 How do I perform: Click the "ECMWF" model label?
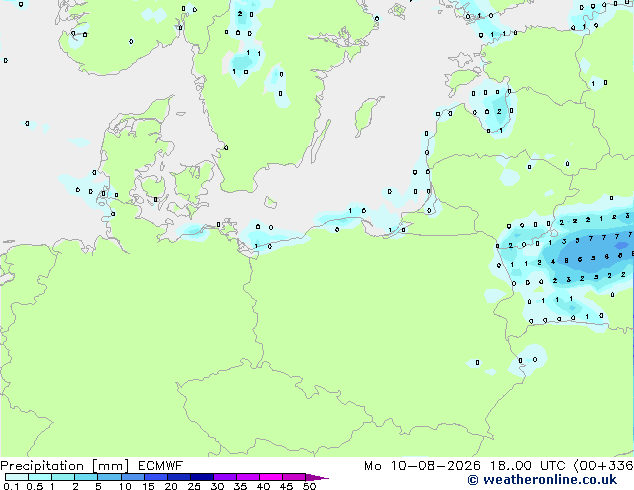pyautogui.click(x=161, y=466)
